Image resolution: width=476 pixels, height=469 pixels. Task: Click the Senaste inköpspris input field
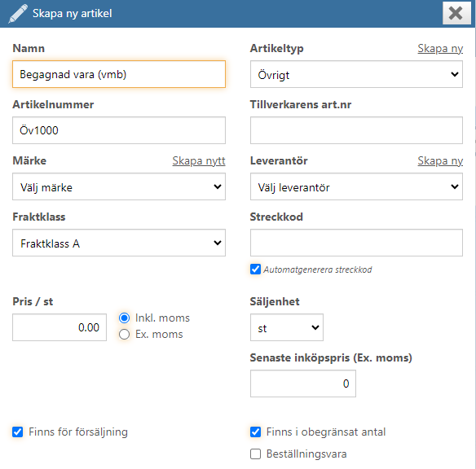coord(303,384)
